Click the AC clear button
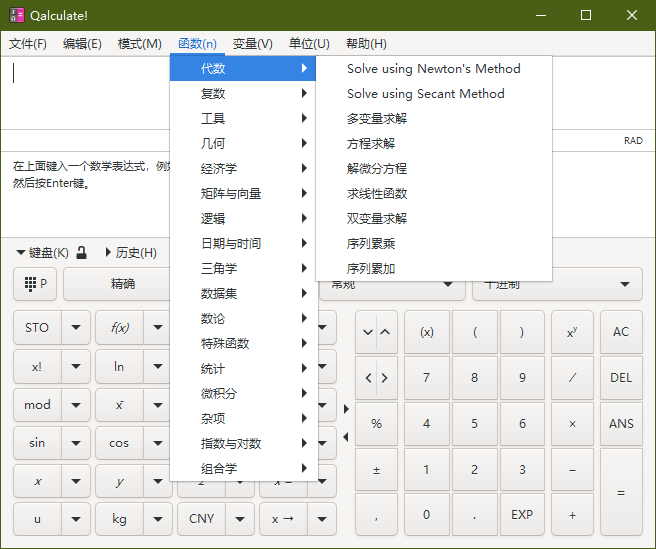Image resolution: width=656 pixels, height=549 pixels. [x=621, y=332]
